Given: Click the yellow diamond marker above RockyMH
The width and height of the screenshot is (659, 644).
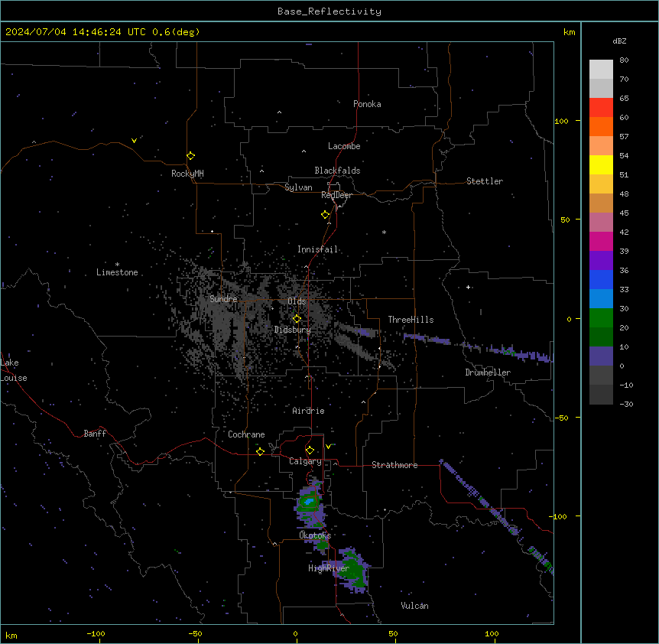Looking at the screenshot, I should click(191, 156).
